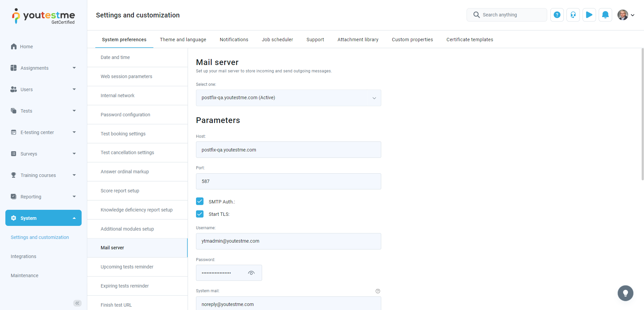Toggle the Start TLS checkbox
Screen dimensions: 644x310
(200, 214)
